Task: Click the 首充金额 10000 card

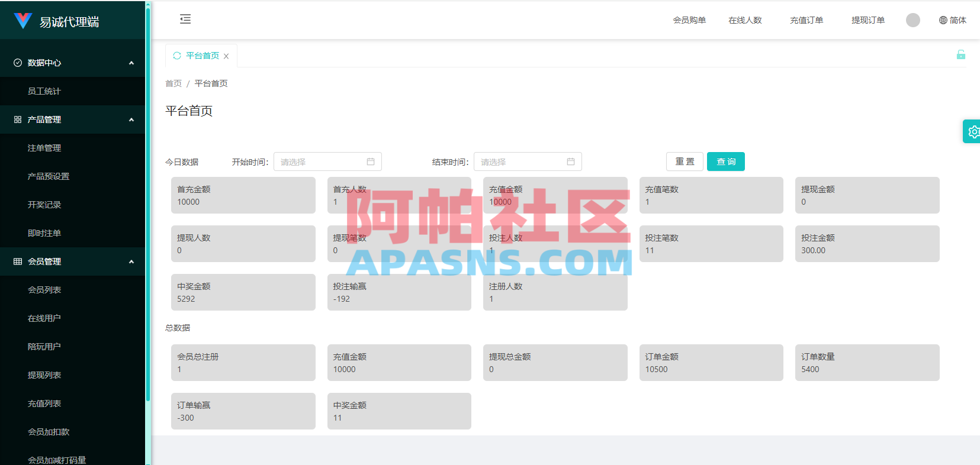Action: [243, 195]
